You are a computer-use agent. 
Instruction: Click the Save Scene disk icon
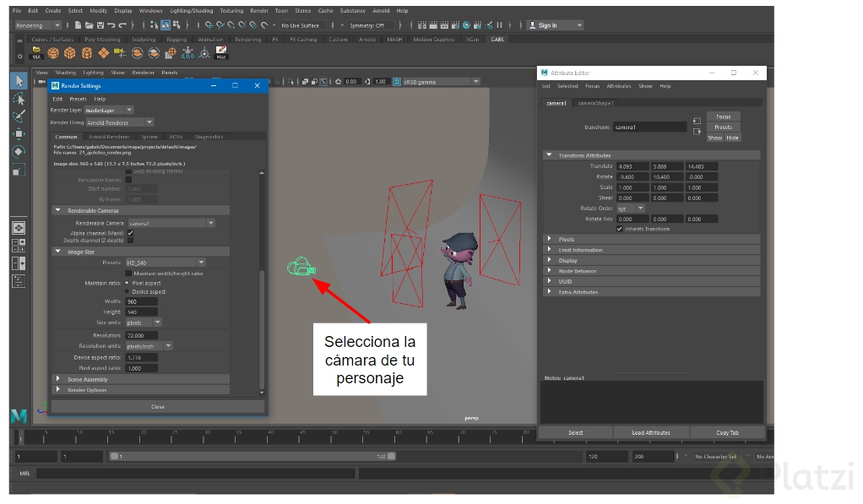click(x=100, y=25)
